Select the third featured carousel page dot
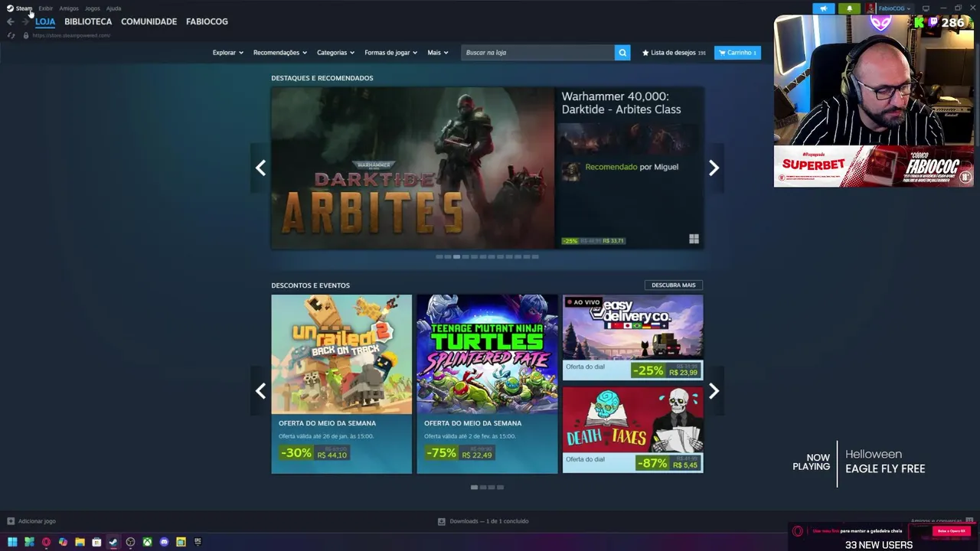Image resolution: width=980 pixels, height=551 pixels. point(457,257)
